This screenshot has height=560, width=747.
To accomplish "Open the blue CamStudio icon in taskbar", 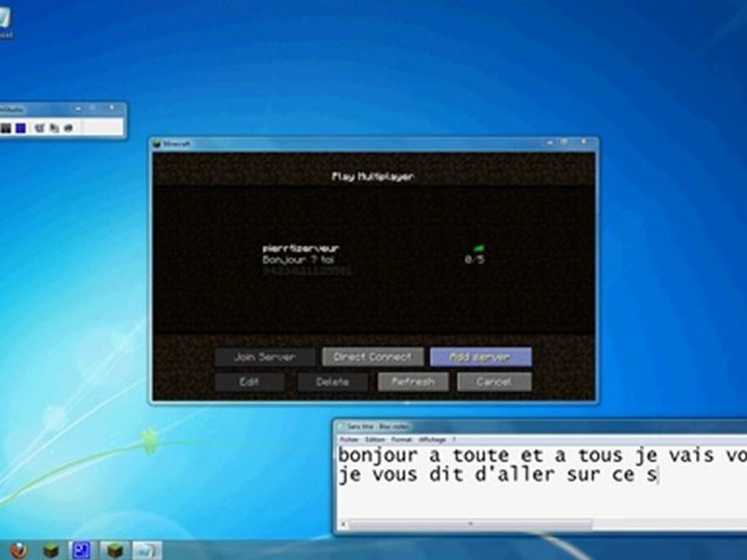I will tap(80, 551).
